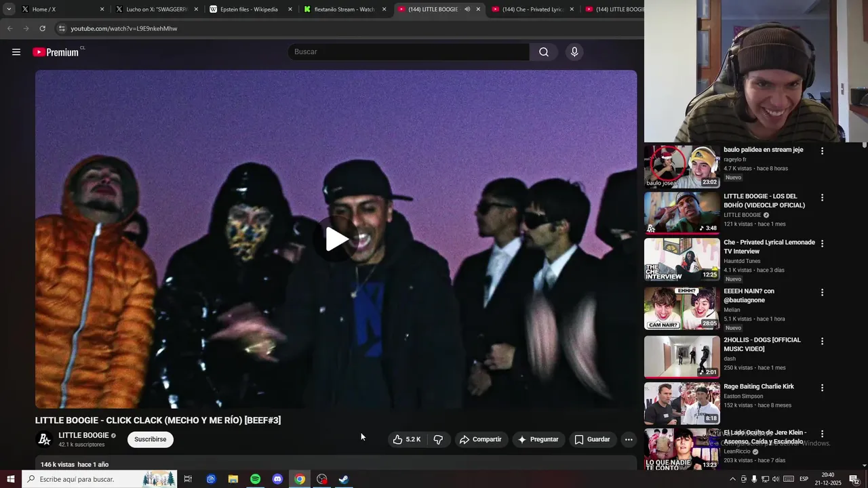The height and width of the screenshot is (488, 868).
Task: Open options menu for LOS DEL BOHÍO
Action: (x=822, y=198)
